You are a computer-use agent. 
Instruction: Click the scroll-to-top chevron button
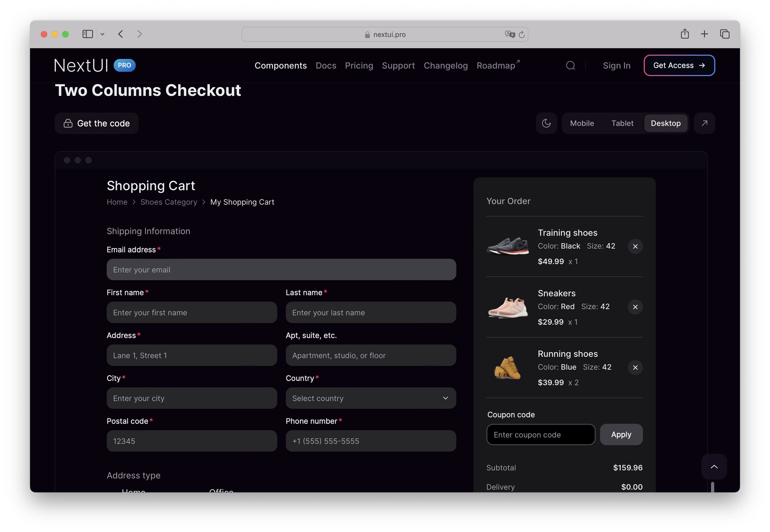714,467
